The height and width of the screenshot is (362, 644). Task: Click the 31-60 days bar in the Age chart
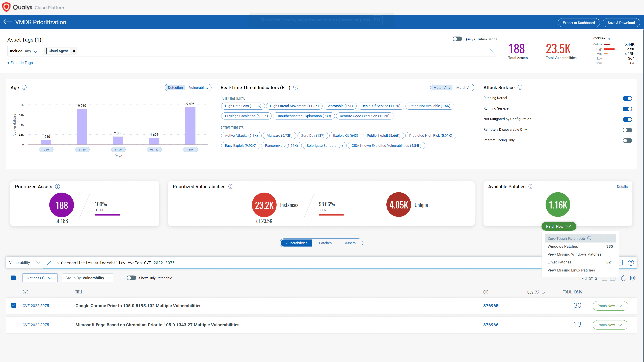point(82,126)
